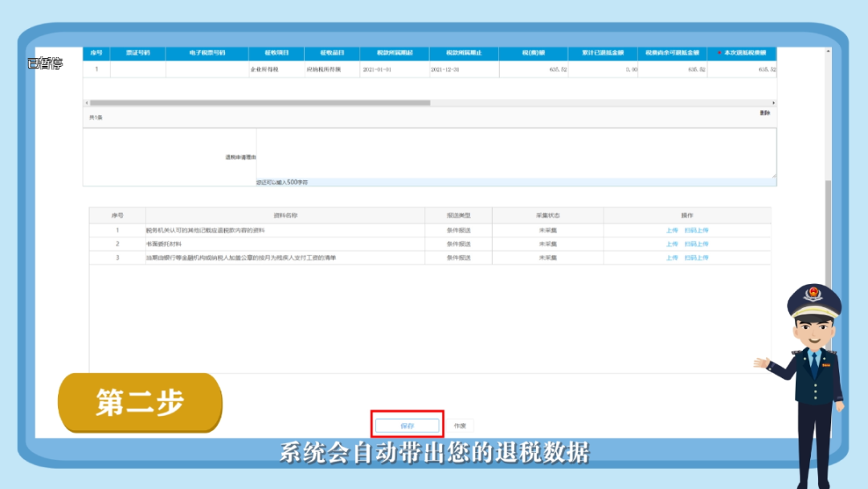Click 上传 link for row 3 wage list
868x489 pixels.
click(x=671, y=257)
